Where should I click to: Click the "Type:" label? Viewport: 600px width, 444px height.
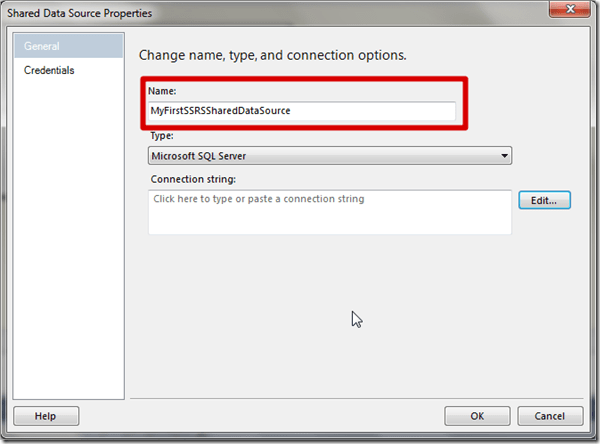tap(160, 135)
